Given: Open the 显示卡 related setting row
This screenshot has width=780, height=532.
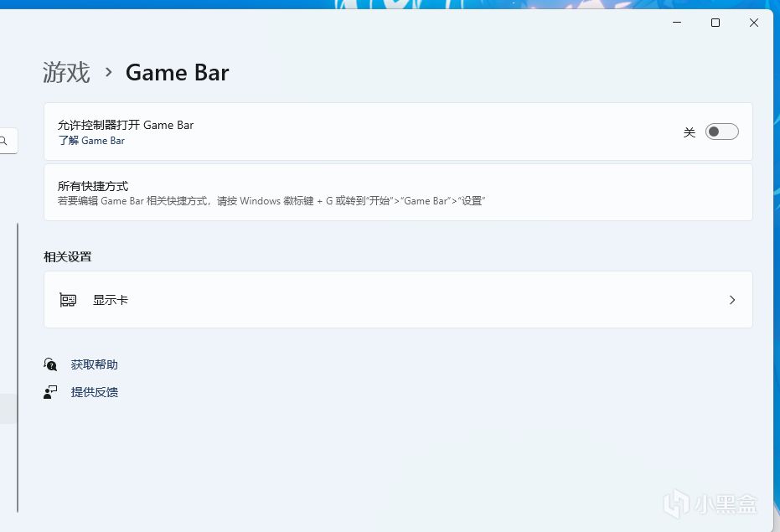Looking at the screenshot, I should tap(398, 300).
